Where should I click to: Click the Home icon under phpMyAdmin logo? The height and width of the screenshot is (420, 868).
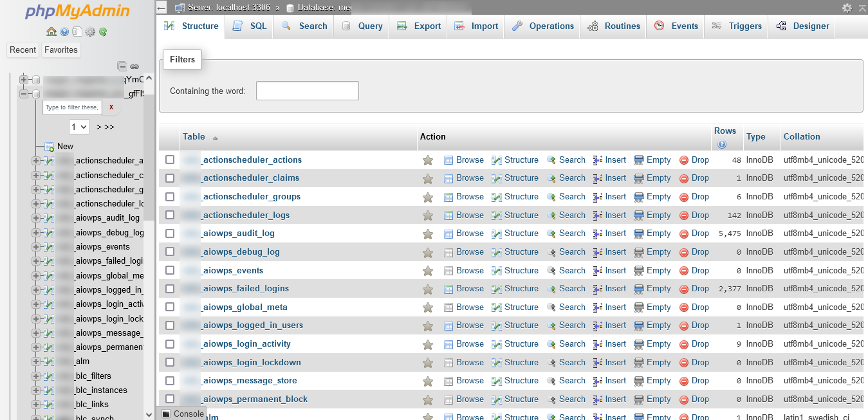[51, 32]
